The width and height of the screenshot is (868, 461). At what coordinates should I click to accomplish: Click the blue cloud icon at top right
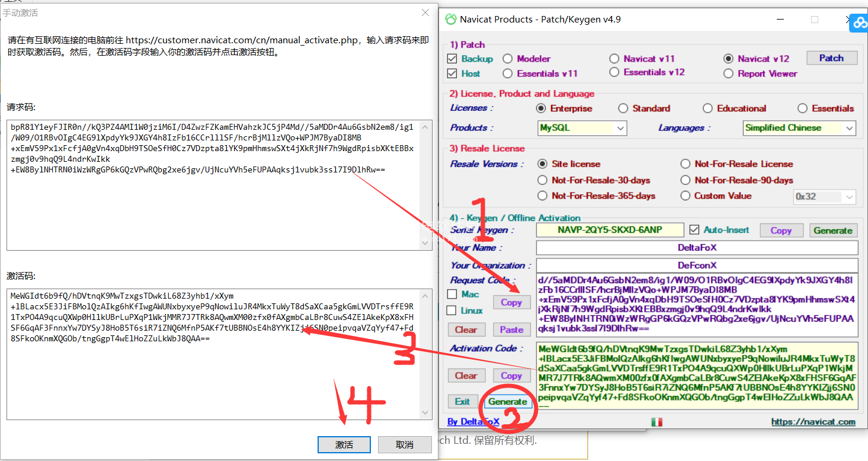pyautogui.click(x=859, y=24)
